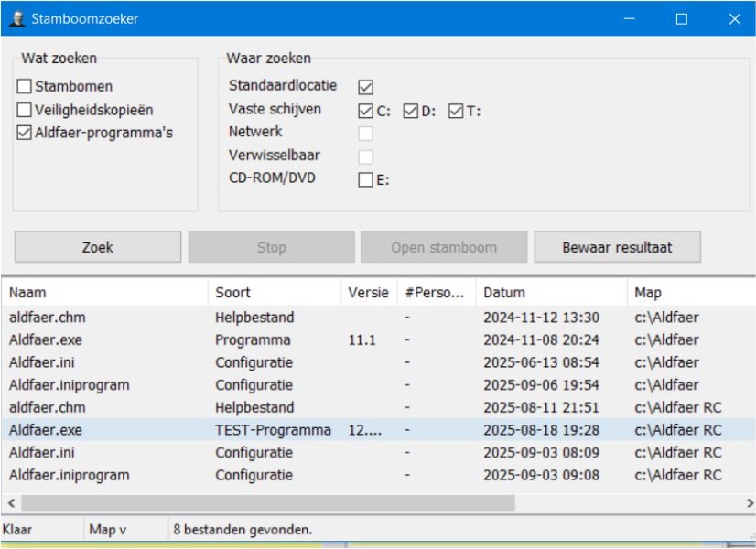
Task: Click the Datum column header
Action: click(551, 293)
